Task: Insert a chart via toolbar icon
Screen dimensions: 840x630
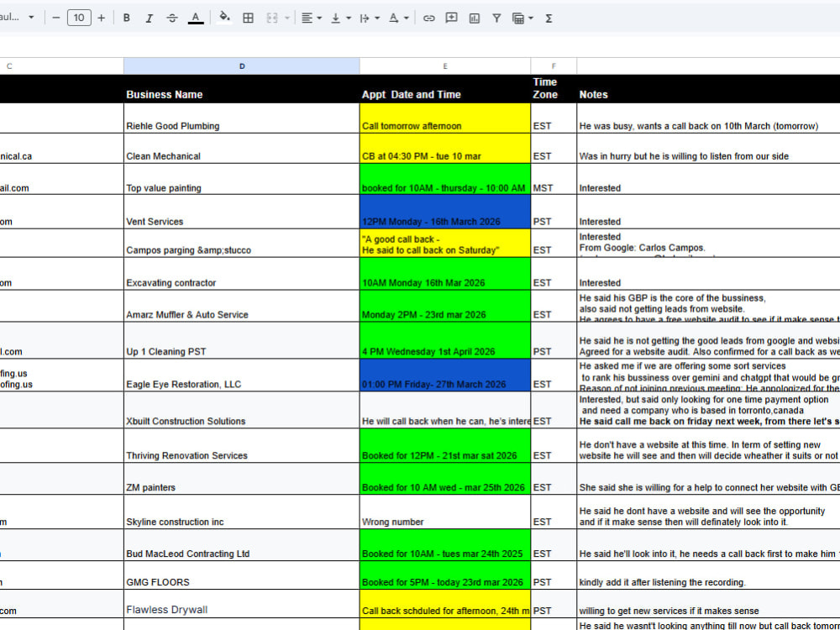Action: [x=474, y=18]
